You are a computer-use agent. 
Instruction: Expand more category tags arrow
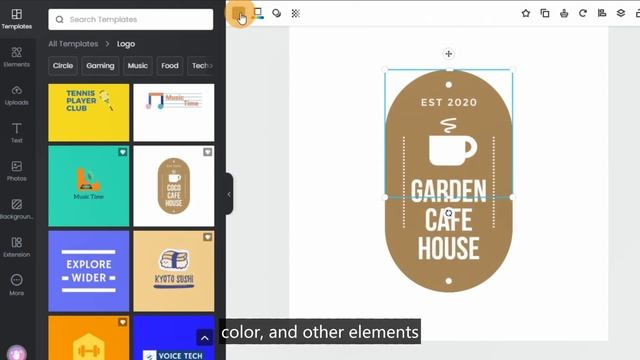tap(211, 66)
